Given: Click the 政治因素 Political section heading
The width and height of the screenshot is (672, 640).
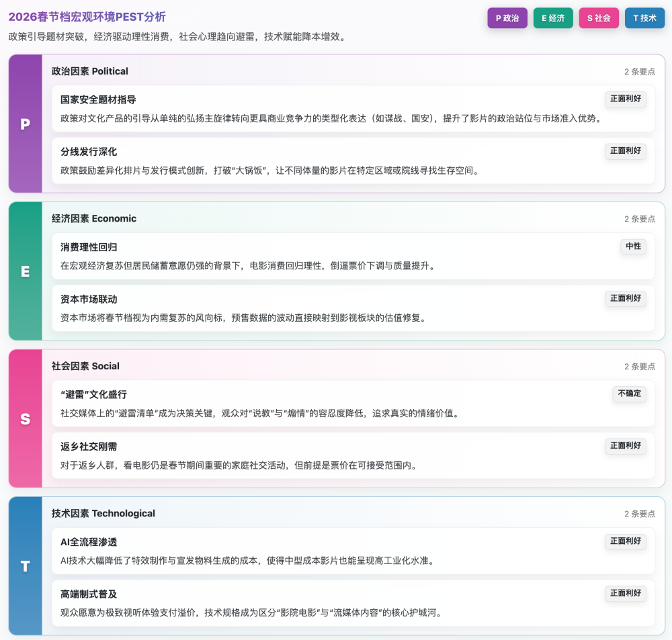Looking at the screenshot, I should pos(90,71).
